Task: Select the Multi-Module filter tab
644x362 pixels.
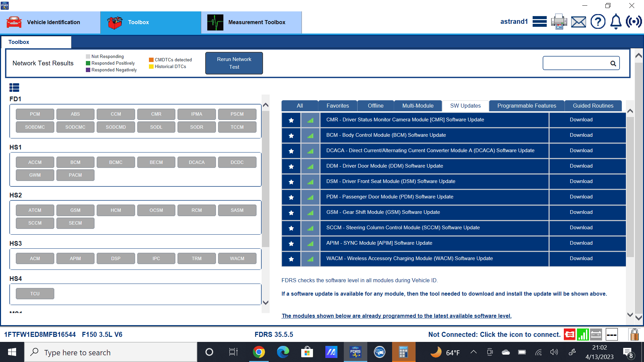Action: (x=418, y=106)
